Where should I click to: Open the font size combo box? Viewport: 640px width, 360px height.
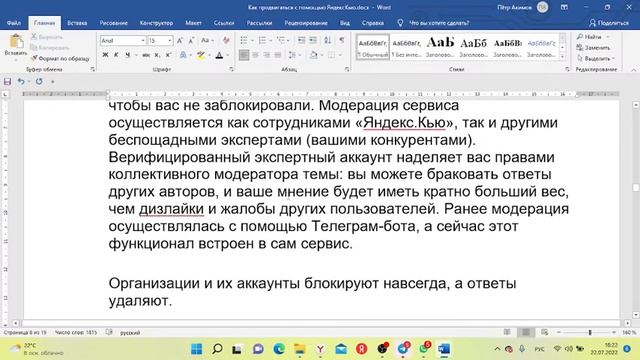pyautogui.click(x=160, y=40)
